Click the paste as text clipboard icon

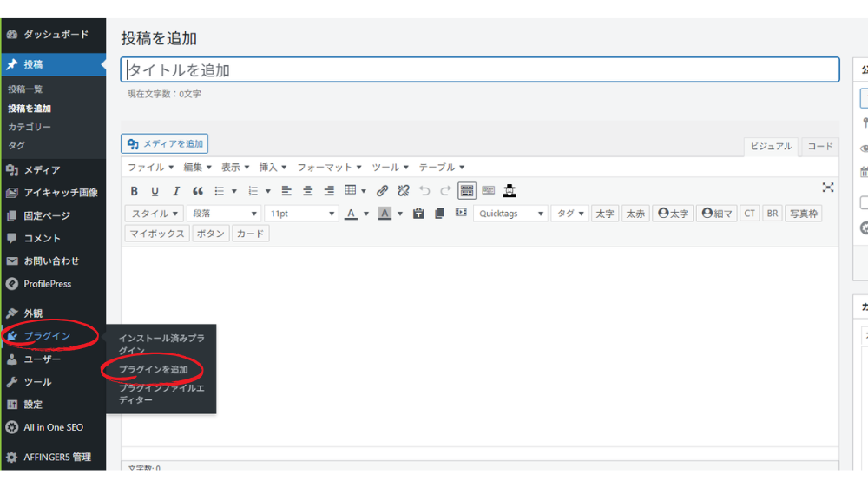point(418,214)
